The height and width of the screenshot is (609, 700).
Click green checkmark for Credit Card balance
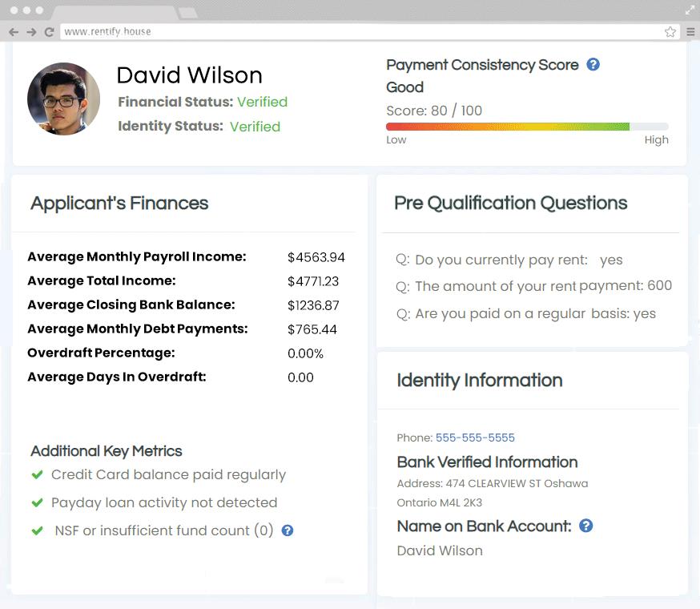pyautogui.click(x=37, y=474)
